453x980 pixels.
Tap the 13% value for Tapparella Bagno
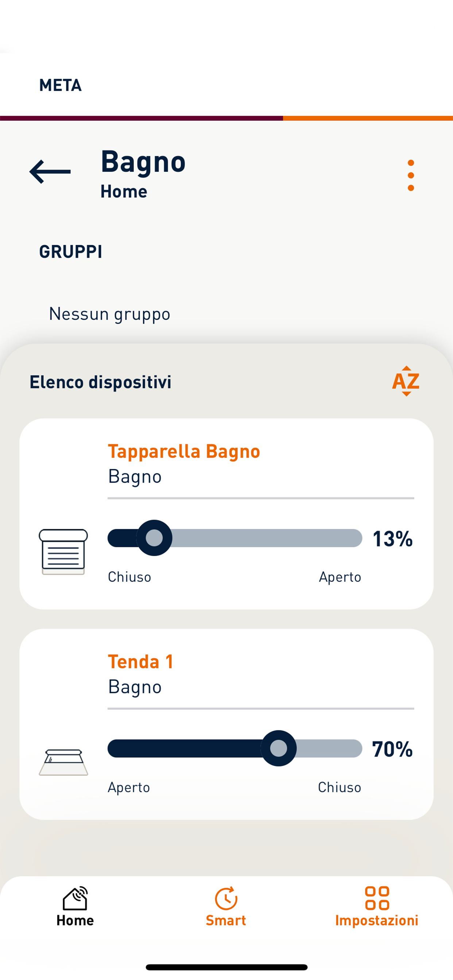[x=392, y=539]
